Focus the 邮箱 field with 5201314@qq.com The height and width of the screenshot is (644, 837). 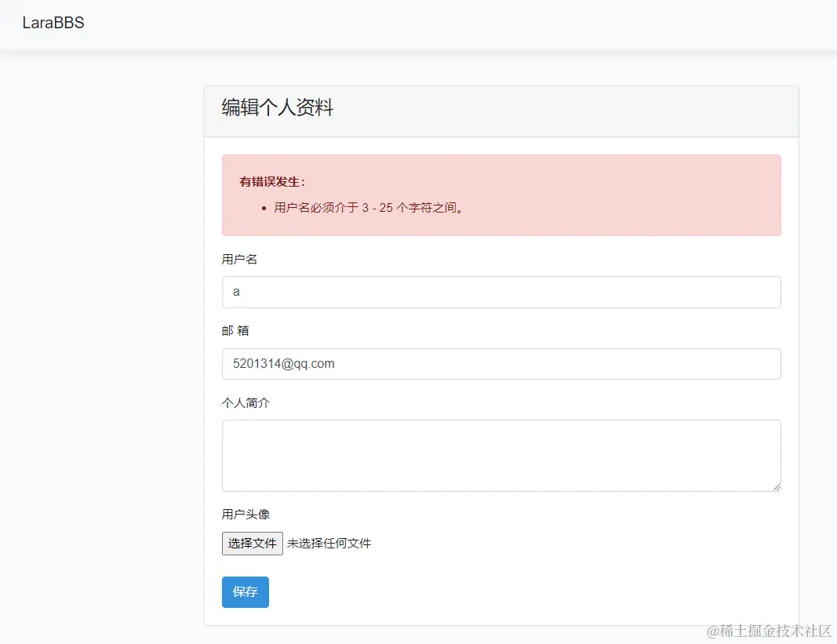501,364
